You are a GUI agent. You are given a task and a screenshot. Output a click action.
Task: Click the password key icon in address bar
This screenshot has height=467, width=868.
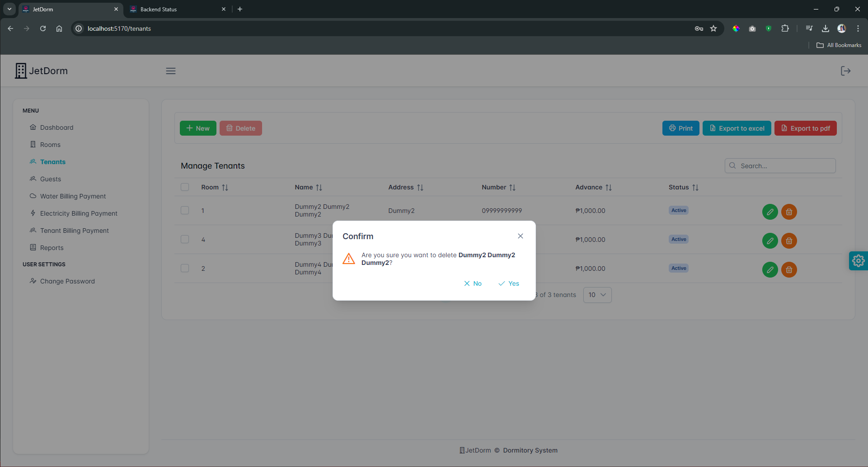699,28
